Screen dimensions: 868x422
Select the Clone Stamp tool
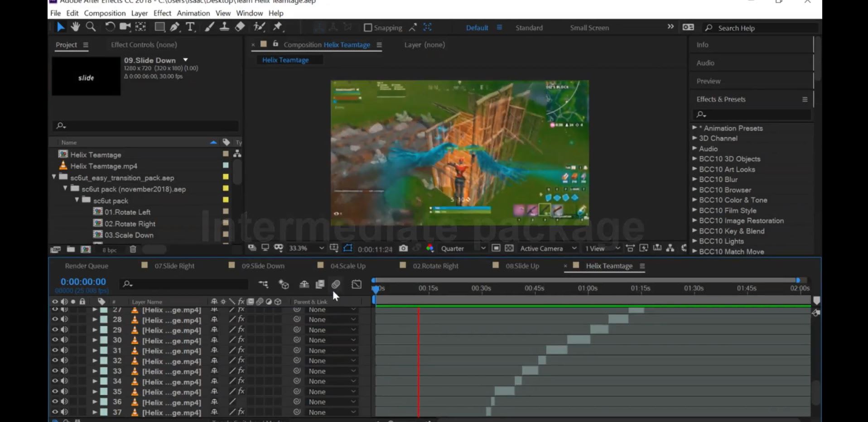224,27
